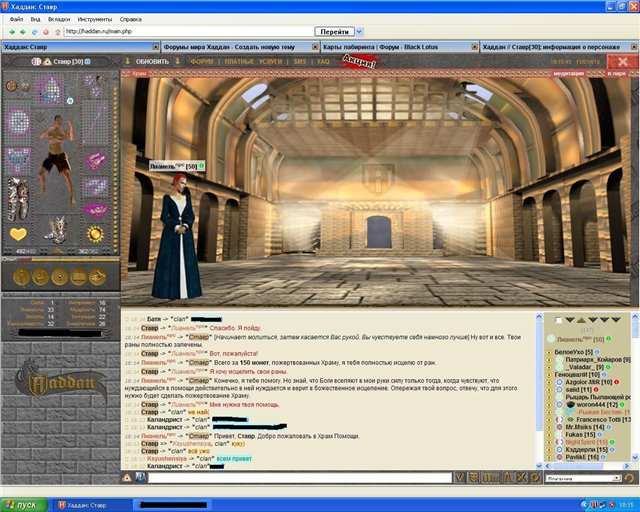The image size is (640, 512).
Task: Open the ФОРУМ link
Action: 202,62
